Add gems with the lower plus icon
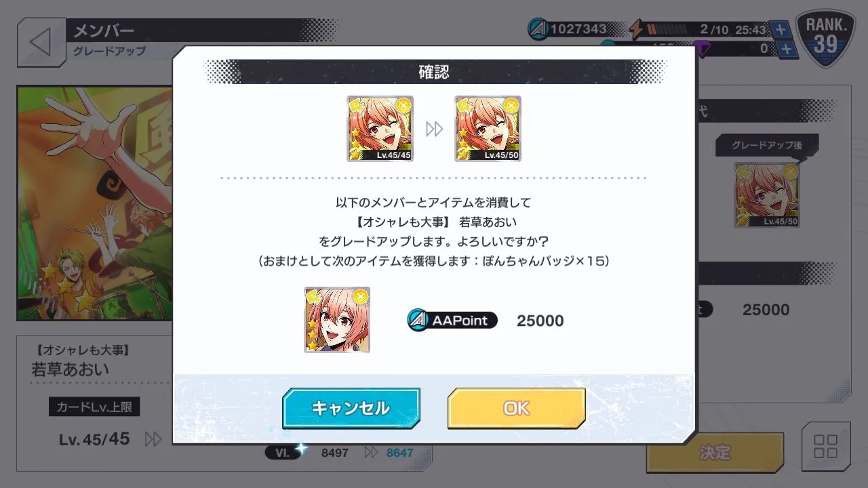The width and height of the screenshot is (868, 488). pyautogui.click(x=786, y=49)
